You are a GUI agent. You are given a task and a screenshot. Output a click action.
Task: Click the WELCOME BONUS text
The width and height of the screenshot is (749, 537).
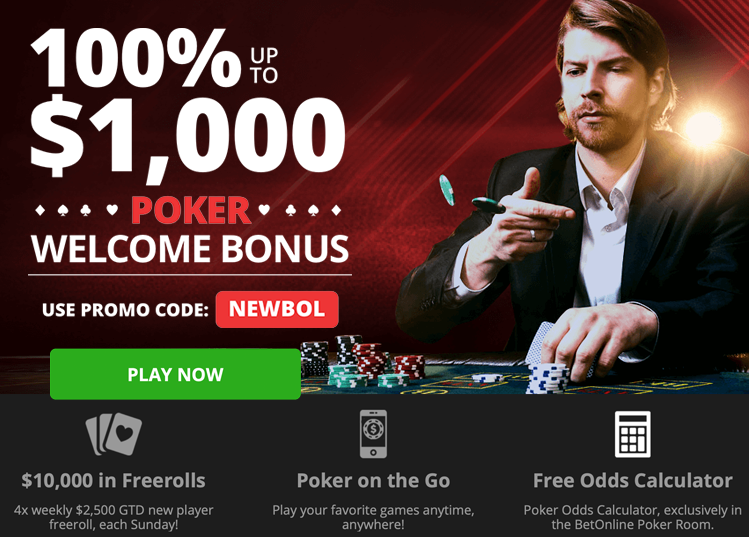pos(190,248)
